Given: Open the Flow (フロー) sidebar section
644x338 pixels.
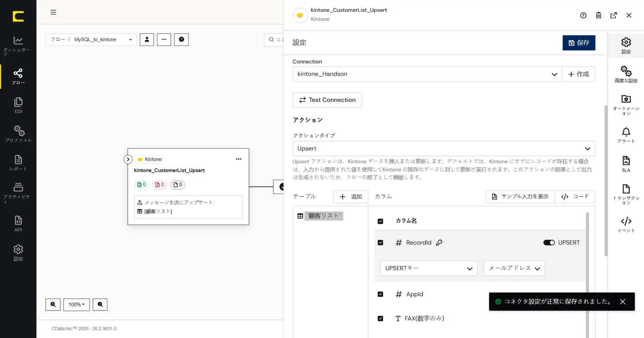Looking at the screenshot, I should coord(18,76).
